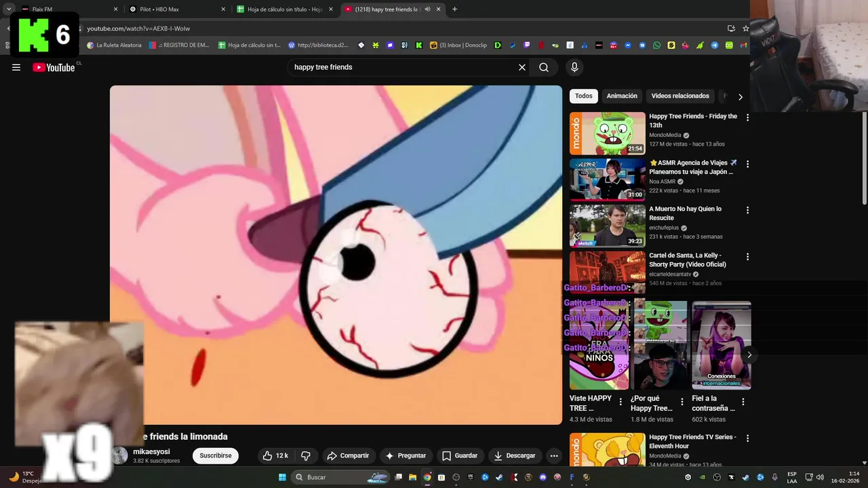Open Friday the 13th video thumbnail
Image resolution: width=868 pixels, height=488 pixels.
pyautogui.click(x=608, y=134)
